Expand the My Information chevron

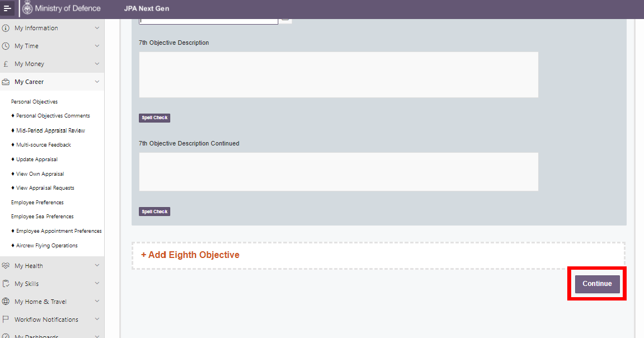tap(97, 28)
